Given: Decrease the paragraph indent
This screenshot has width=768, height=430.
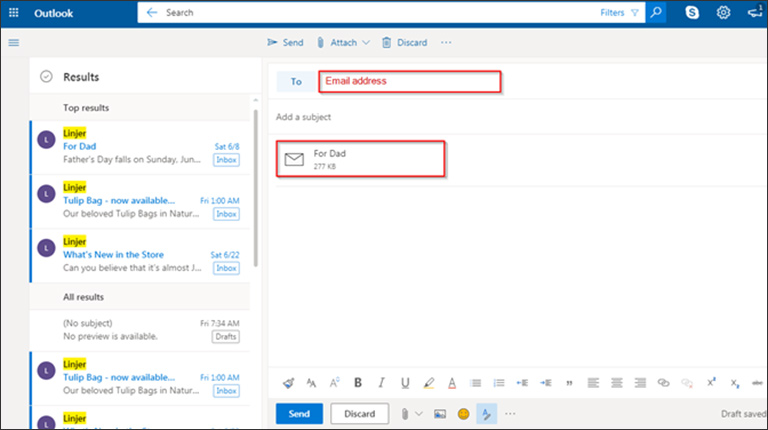Looking at the screenshot, I should [x=522, y=383].
